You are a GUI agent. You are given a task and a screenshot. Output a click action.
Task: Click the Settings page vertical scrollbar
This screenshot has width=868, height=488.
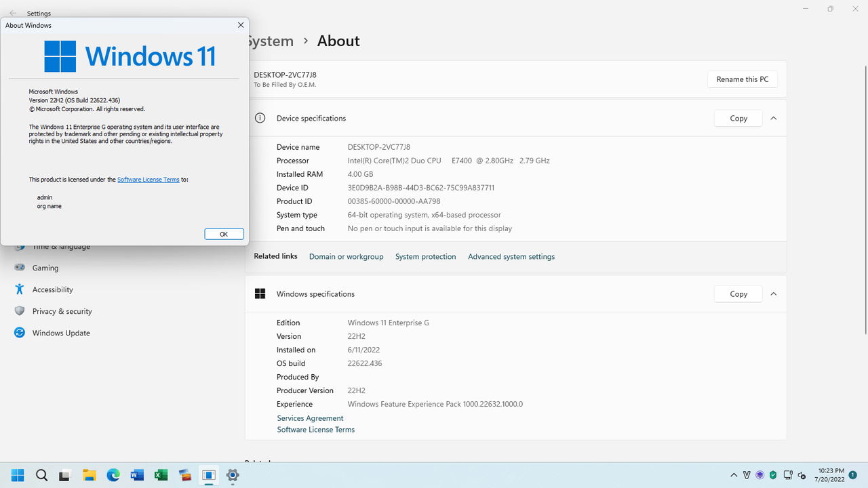pyautogui.click(x=865, y=200)
